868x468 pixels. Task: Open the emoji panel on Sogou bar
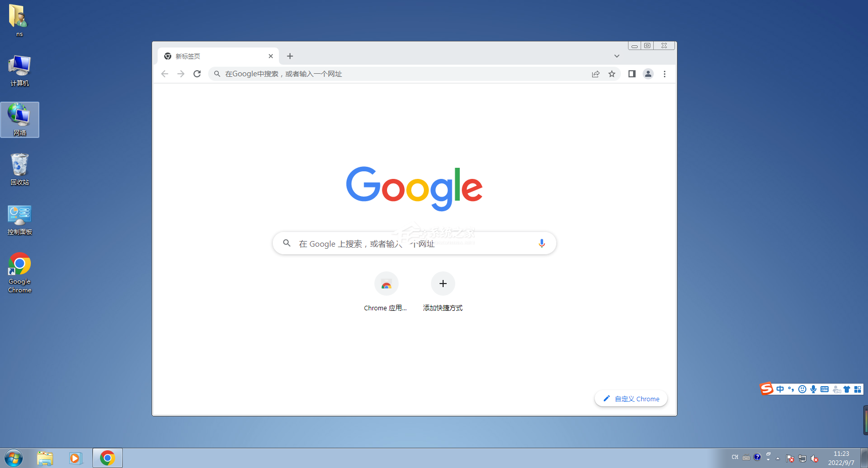pos(802,389)
